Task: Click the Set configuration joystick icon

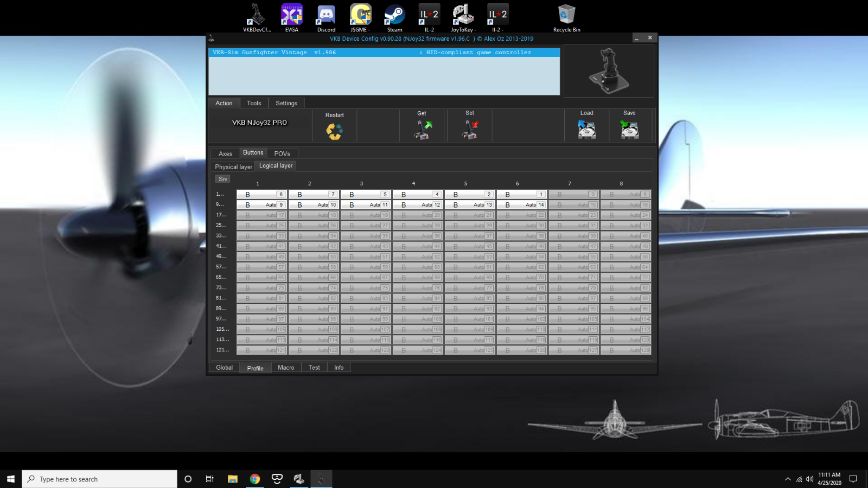Action: [470, 130]
